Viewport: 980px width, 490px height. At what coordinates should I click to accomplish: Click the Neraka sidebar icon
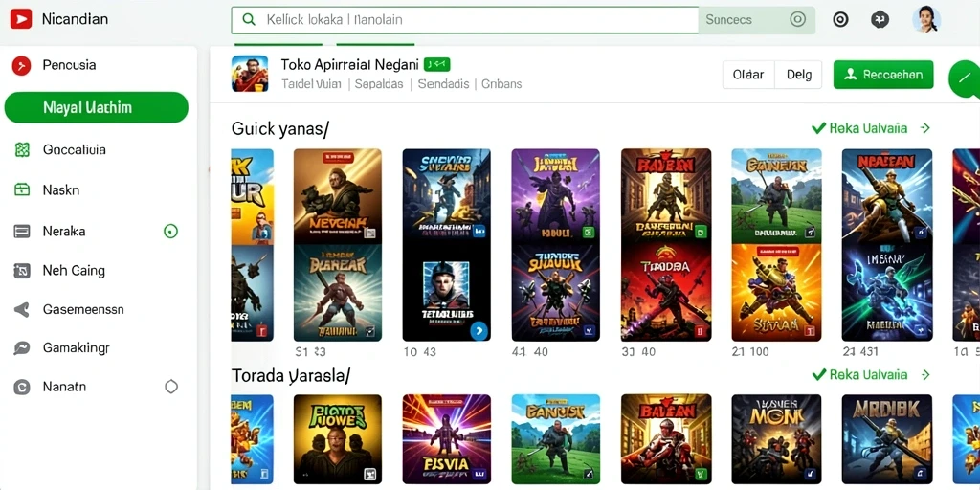point(22,232)
